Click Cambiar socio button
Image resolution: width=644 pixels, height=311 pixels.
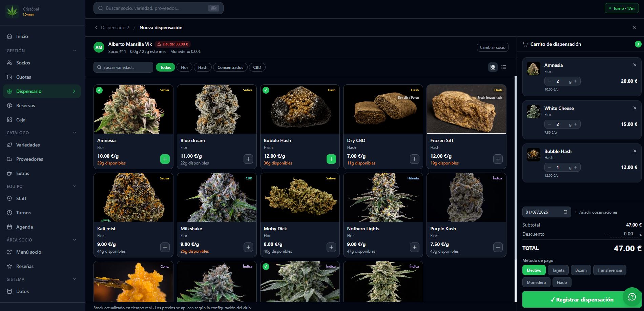(x=493, y=47)
